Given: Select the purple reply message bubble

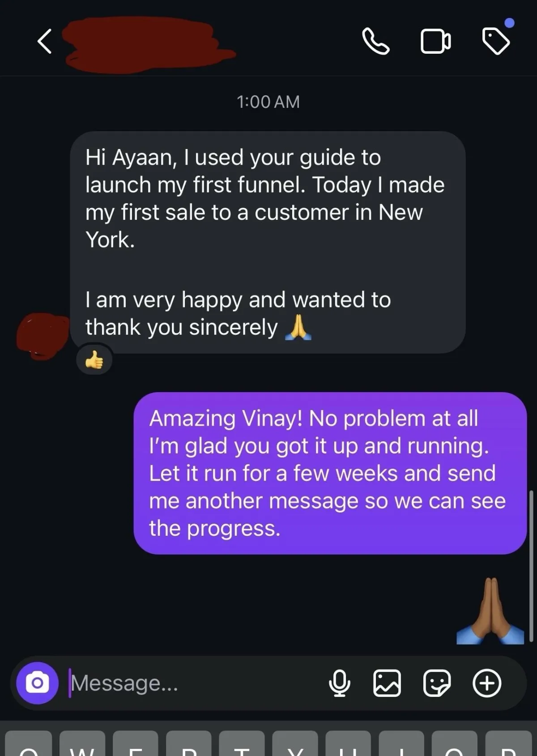Looking at the screenshot, I should (x=330, y=473).
